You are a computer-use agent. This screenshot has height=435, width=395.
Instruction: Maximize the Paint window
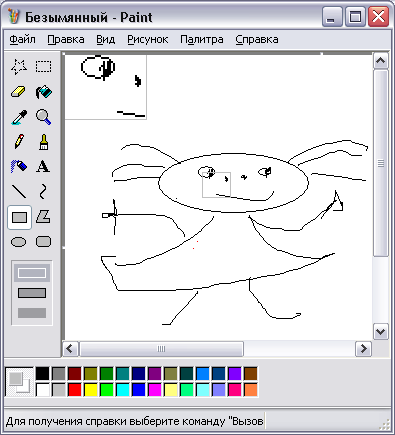[x=355, y=17]
